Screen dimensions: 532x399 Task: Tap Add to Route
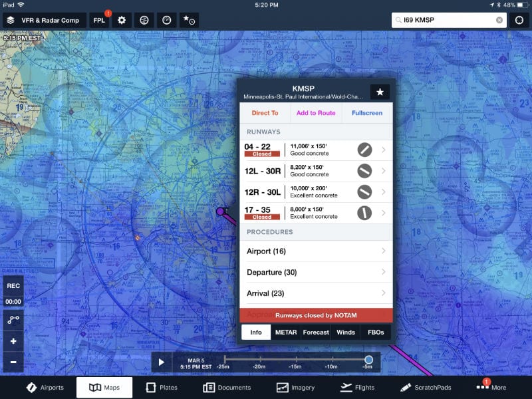coord(316,113)
